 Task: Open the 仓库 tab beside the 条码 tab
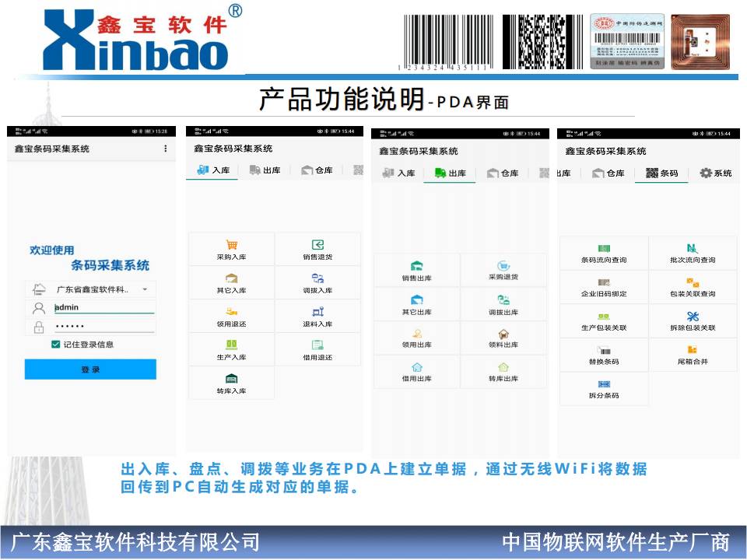(x=608, y=173)
